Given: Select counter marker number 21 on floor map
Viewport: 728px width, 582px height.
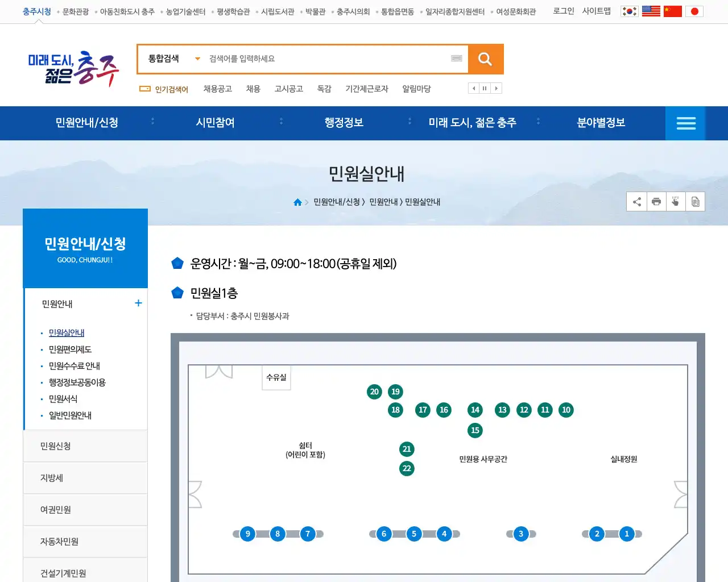Looking at the screenshot, I should click(407, 449).
